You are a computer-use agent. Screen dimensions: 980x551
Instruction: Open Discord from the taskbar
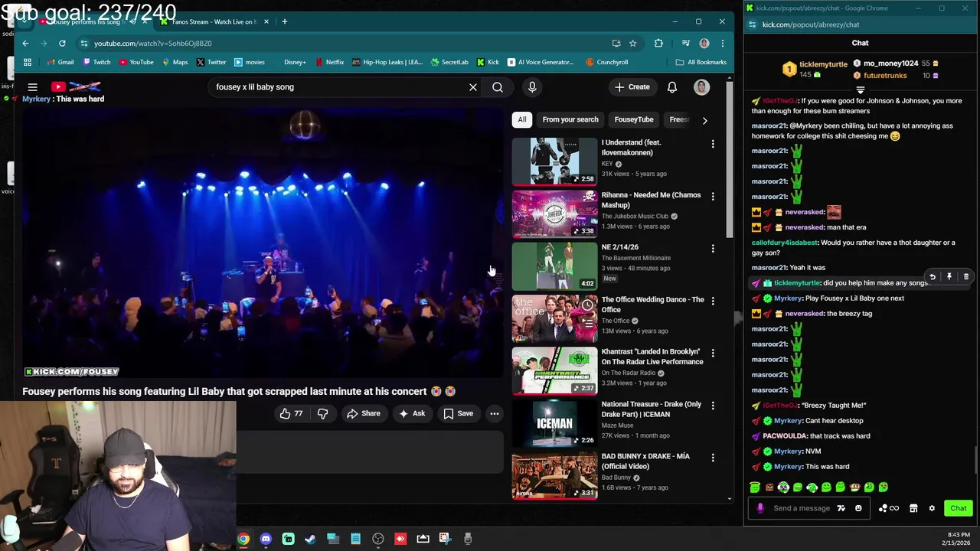pyautogui.click(x=266, y=539)
